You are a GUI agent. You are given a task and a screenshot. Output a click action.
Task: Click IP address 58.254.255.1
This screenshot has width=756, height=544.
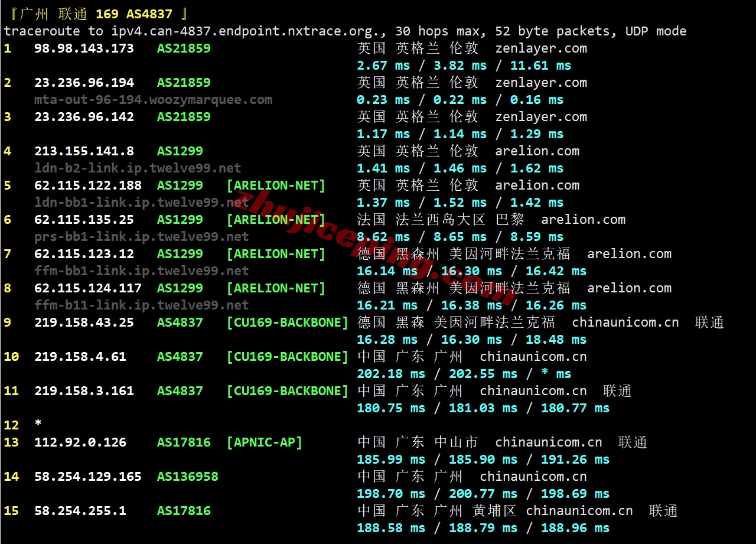80,511
